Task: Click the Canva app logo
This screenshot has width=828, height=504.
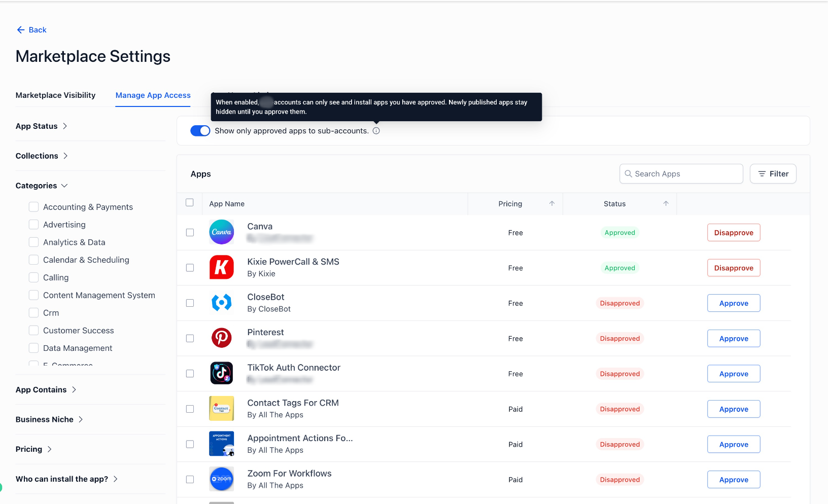Action: pos(222,232)
